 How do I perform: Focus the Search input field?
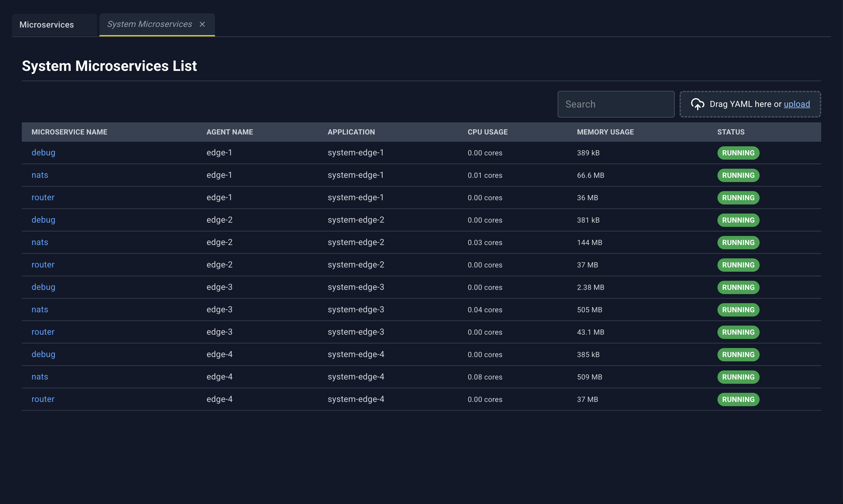coord(616,104)
